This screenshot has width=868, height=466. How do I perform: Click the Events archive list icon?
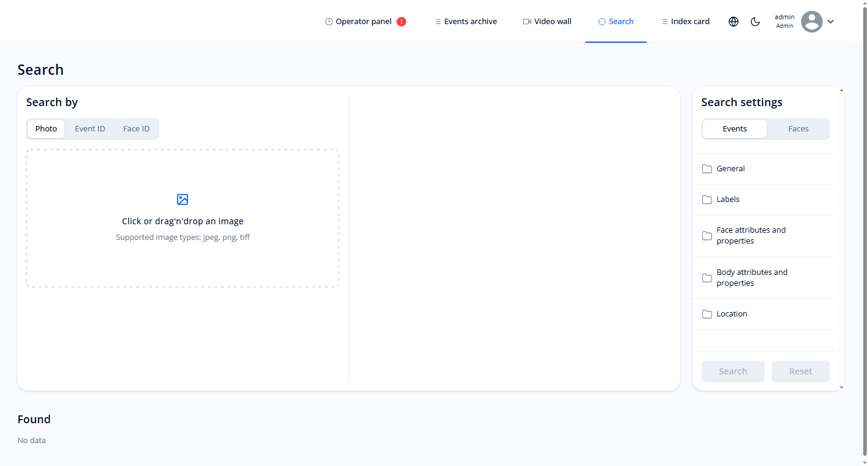point(438,21)
